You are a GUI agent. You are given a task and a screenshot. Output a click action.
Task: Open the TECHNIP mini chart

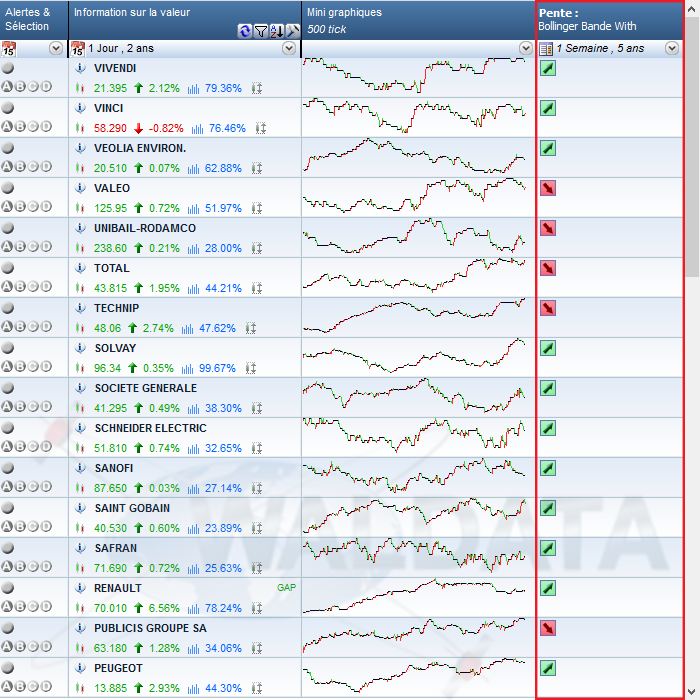[414, 315]
